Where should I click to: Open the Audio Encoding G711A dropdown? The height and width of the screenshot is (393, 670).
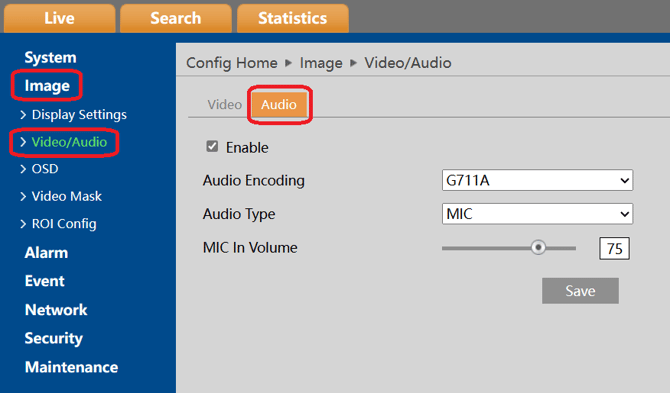pyautogui.click(x=537, y=180)
